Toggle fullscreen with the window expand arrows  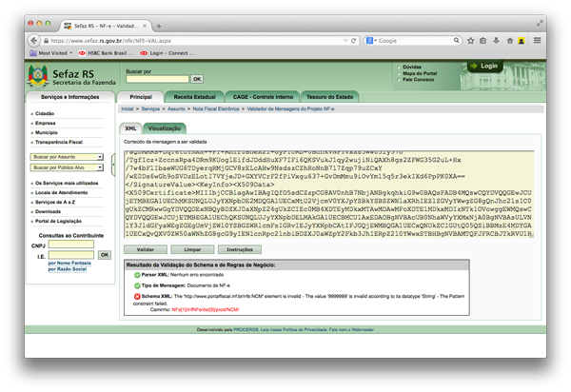click(x=540, y=23)
